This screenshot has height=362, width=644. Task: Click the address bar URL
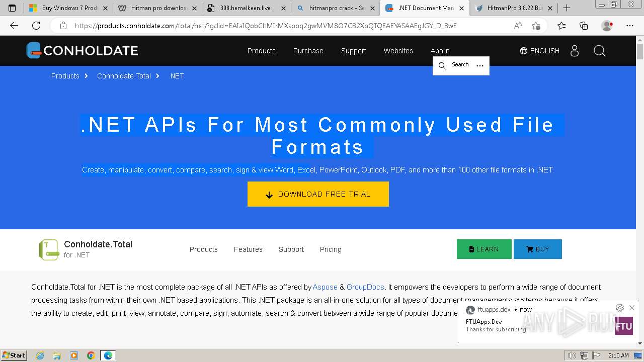coord(266,26)
